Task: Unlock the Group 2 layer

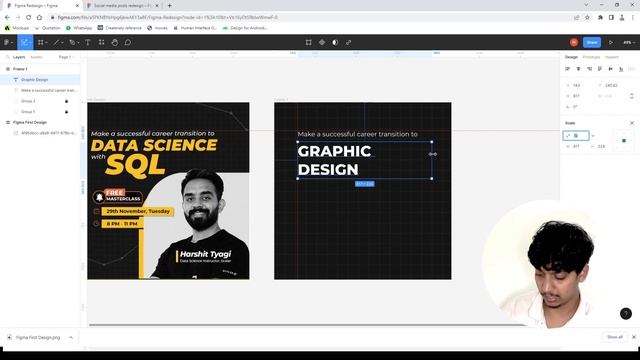Action: [x=67, y=101]
